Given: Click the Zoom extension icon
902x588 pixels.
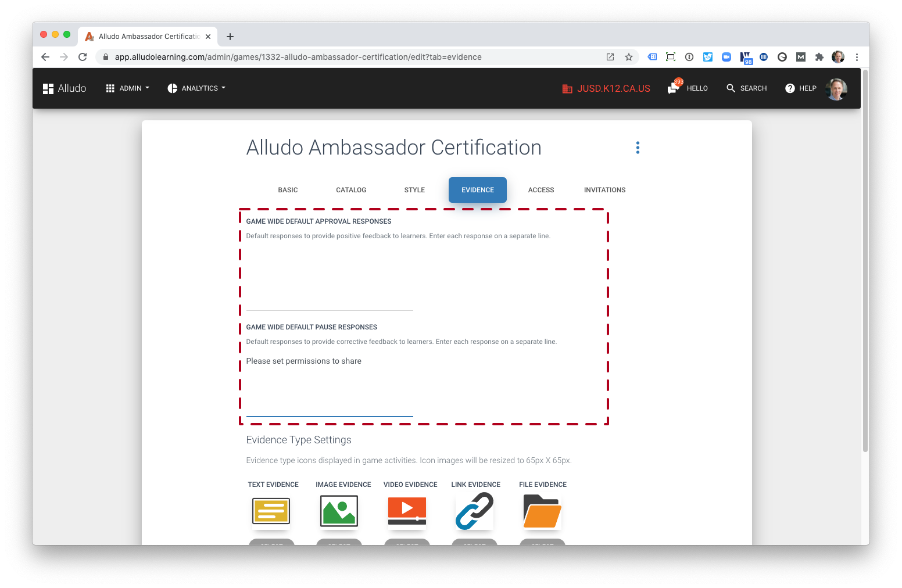Looking at the screenshot, I should click(x=726, y=57).
